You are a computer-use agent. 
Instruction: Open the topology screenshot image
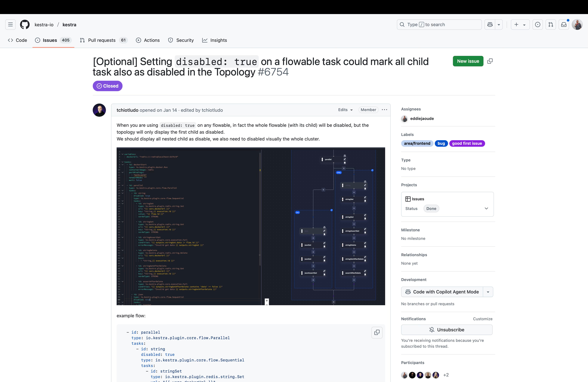pos(251,226)
